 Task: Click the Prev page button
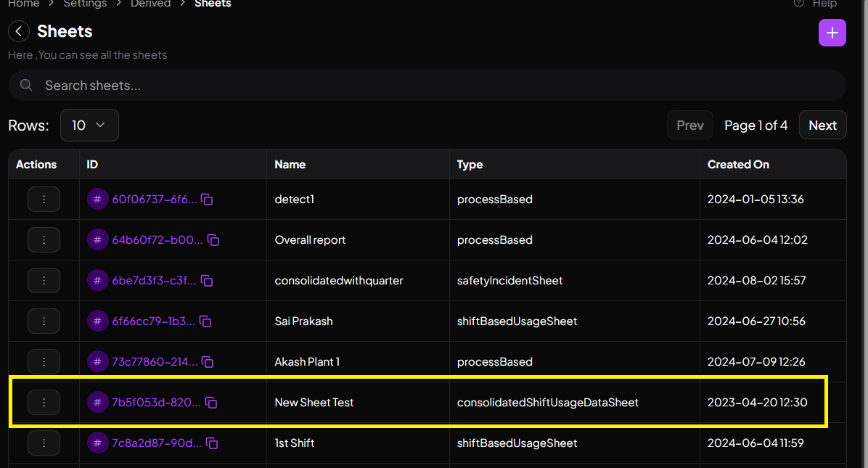point(689,126)
